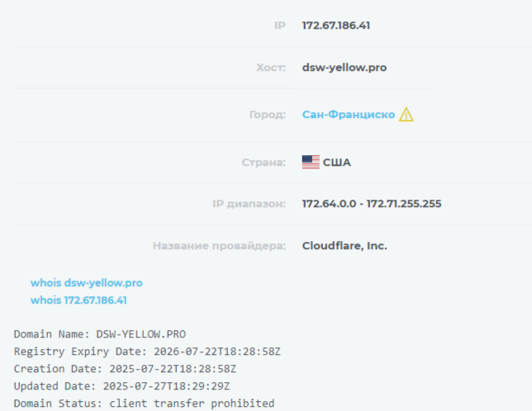Click the IP range 172.64.0.0 - 172.71.255.255

372,203
